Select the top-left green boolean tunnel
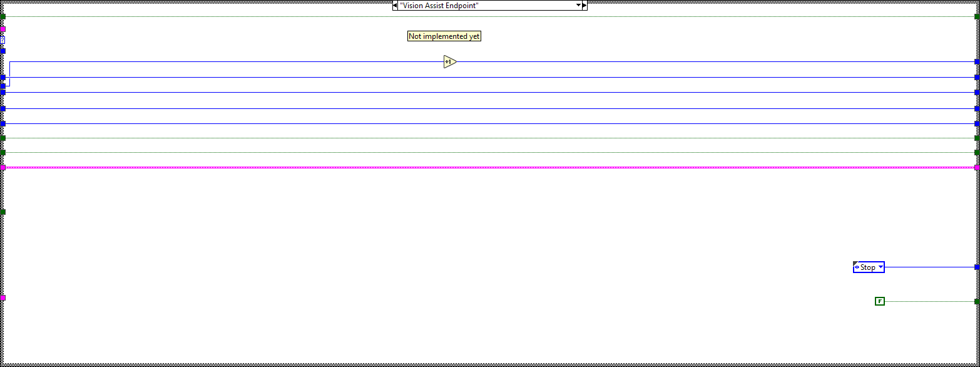 [x=3, y=16]
